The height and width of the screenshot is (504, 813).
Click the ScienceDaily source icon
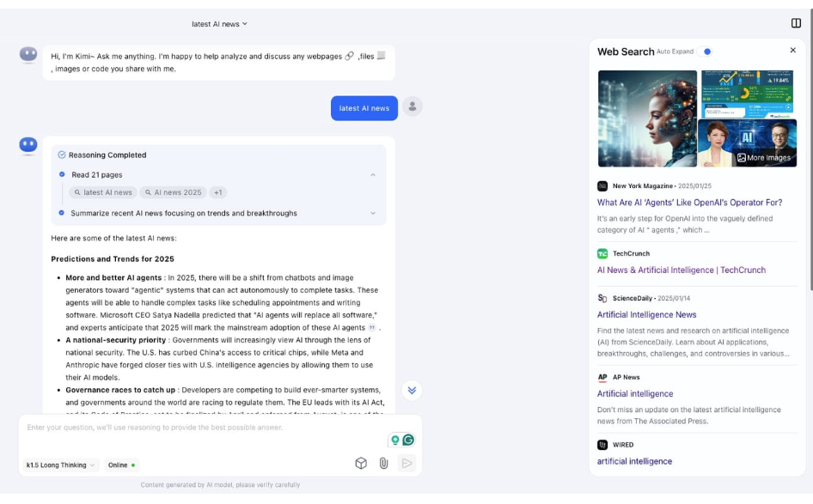pyautogui.click(x=602, y=298)
